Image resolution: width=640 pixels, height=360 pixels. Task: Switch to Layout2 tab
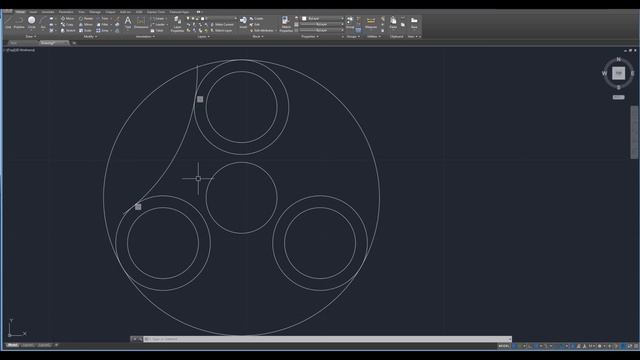coord(44,345)
